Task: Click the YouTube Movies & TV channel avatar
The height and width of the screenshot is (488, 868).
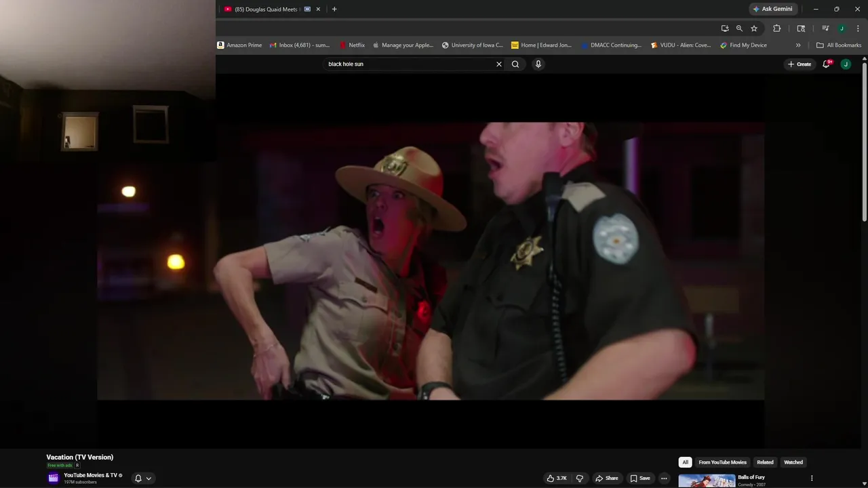Action: 54,478
